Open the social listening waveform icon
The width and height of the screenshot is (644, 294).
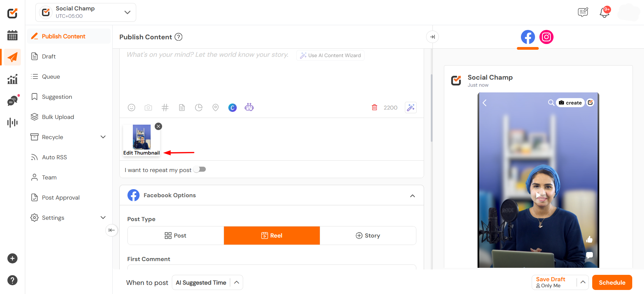12,122
